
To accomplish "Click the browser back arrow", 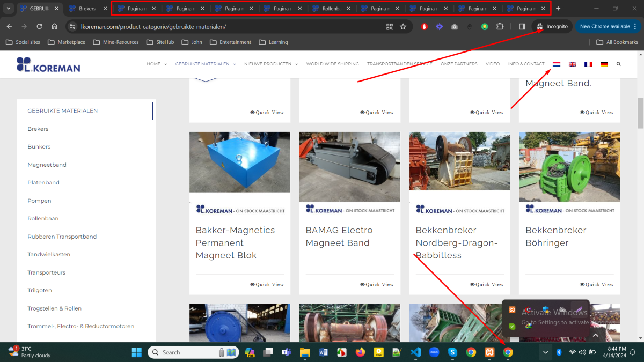I will [x=9, y=26].
